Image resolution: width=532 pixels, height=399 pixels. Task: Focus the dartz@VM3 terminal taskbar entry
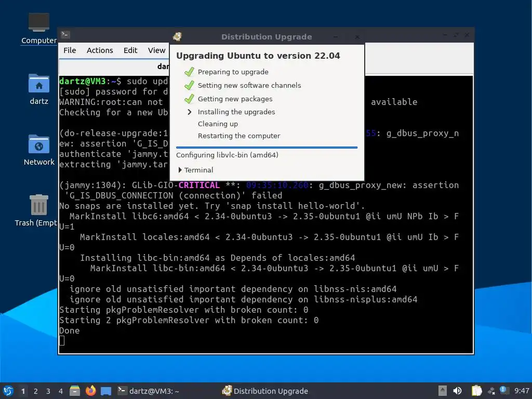tap(148, 391)
